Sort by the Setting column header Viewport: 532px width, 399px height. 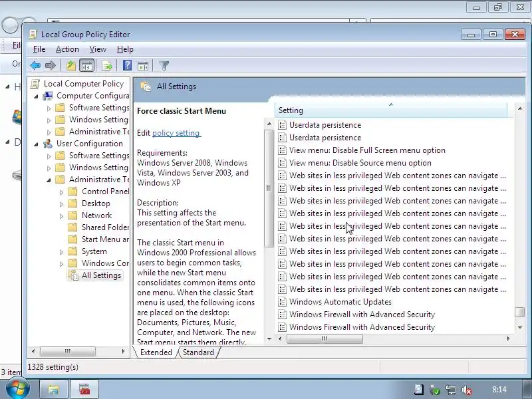pyautogui.click(x=392, y=110)
